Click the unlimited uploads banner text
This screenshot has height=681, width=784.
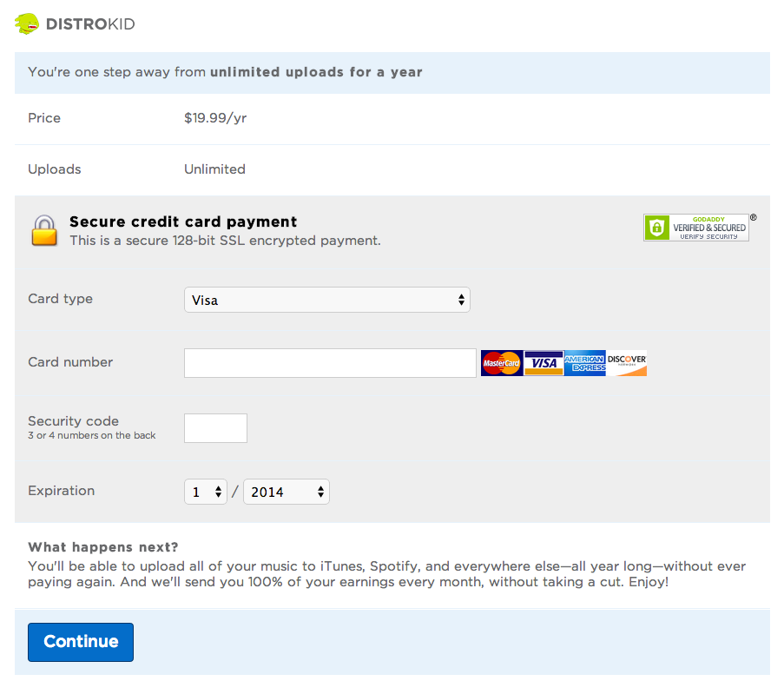tap(225, 72)
